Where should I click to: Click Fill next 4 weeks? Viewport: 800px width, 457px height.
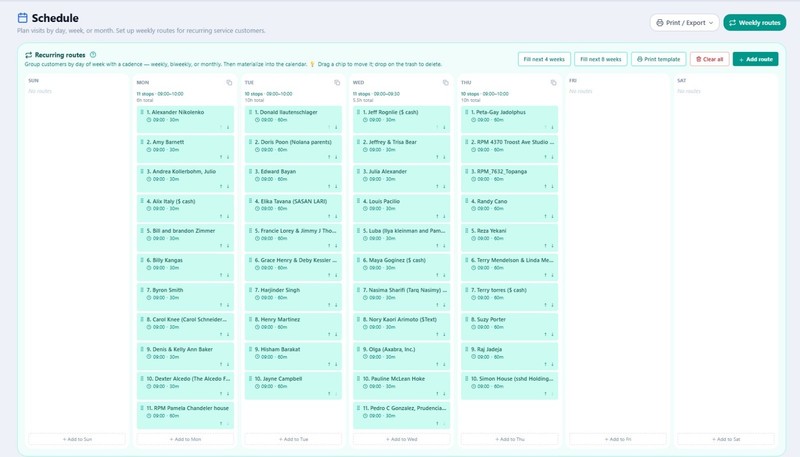click(x=544, y=59)
